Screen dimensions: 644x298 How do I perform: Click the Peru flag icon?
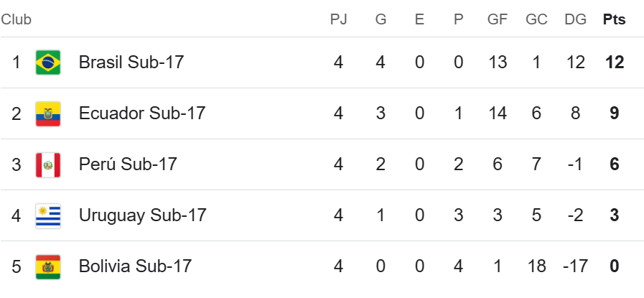coord(48,165)
